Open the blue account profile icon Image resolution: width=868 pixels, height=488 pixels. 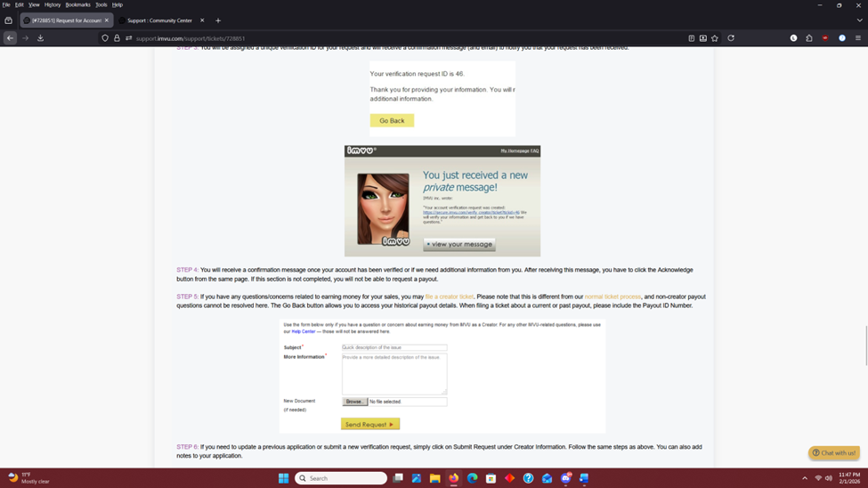(x=842, y=38)
